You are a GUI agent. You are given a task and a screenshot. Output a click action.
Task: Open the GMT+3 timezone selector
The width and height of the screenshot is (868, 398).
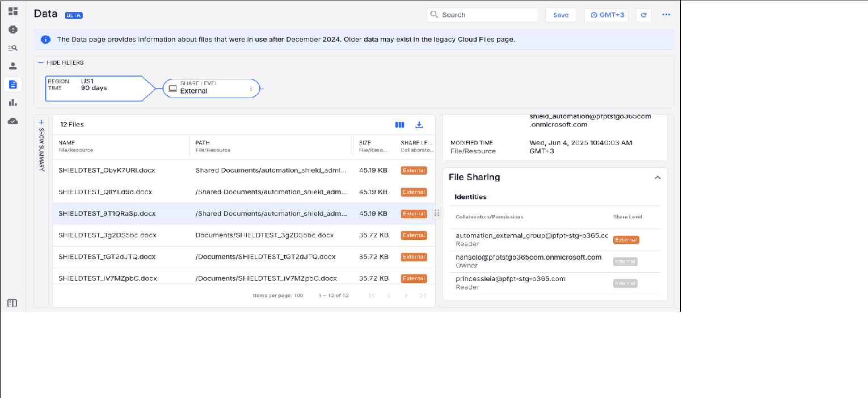[607, 15]
